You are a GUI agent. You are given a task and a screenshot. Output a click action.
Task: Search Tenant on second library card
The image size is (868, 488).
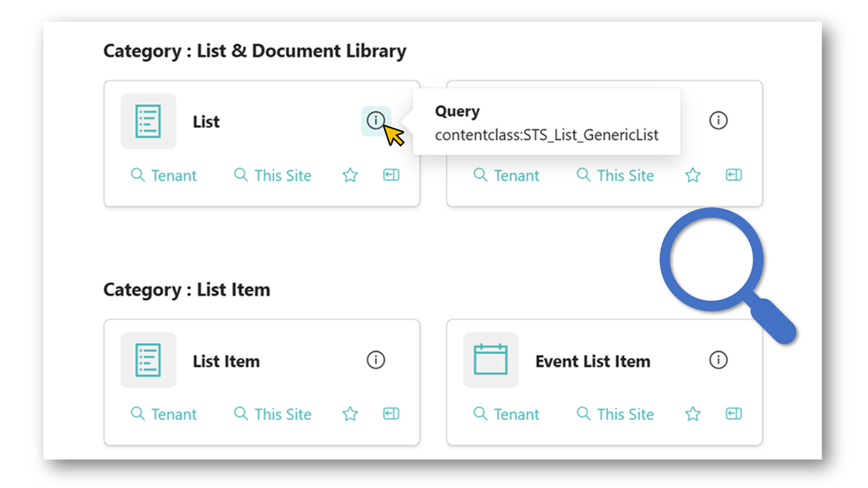coord(506,175)
